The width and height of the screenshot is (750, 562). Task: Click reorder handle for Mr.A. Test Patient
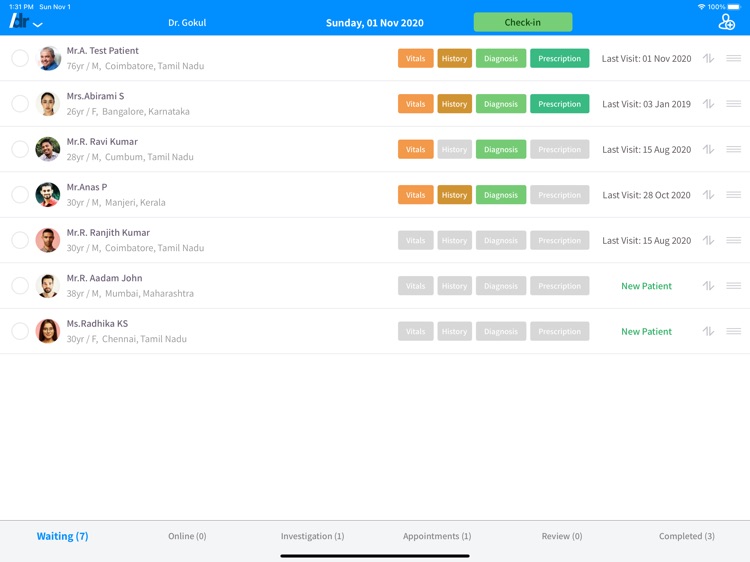[x=734, y=58]
